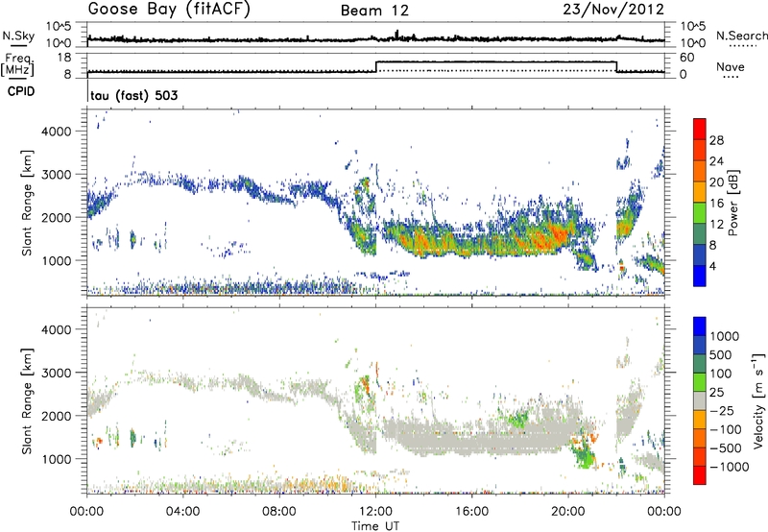Screen dimensions: 768x532
Task: Click the 'tau (fast) 503' text
Action: coord(134,95)
